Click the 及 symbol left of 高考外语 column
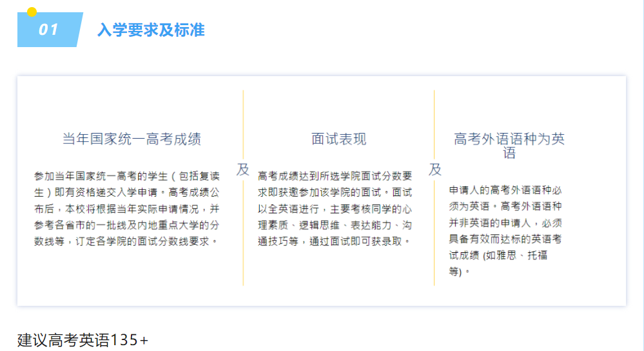 point(435,170)
